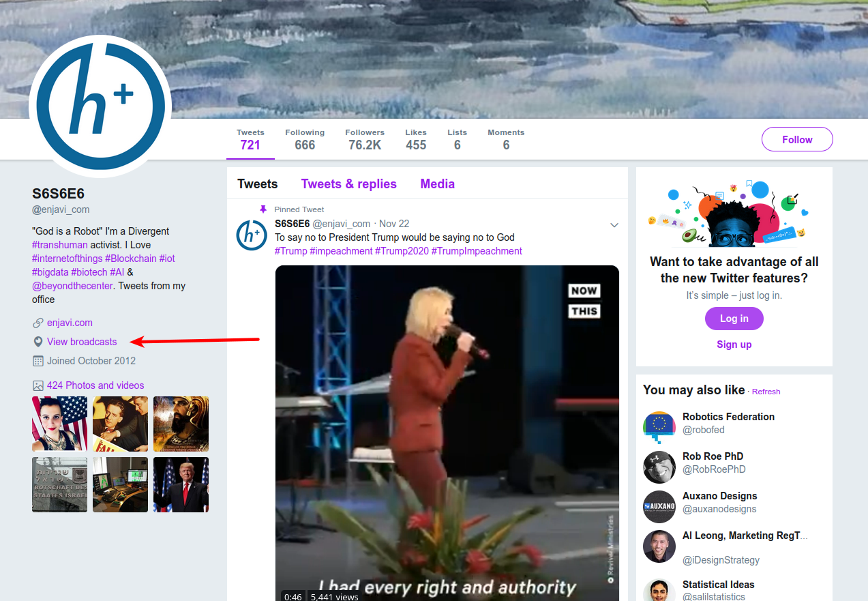Visit the enjavi.com website link

tap(70, 323)
